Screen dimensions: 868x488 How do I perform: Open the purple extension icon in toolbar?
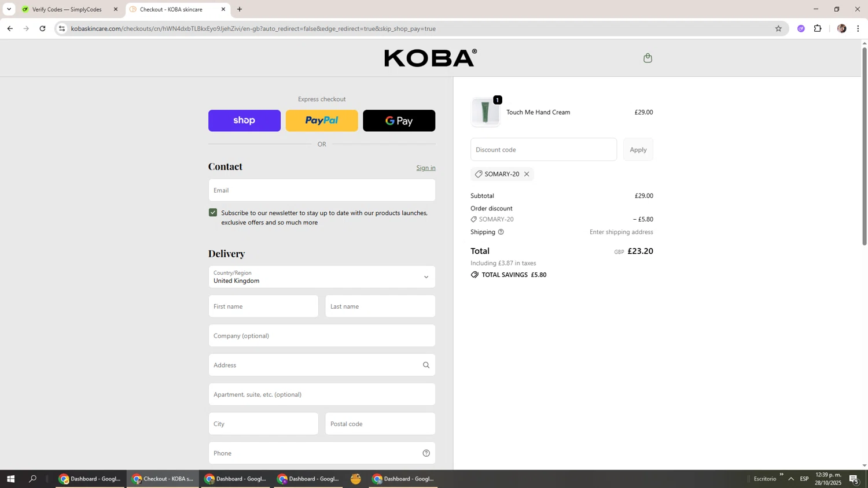[x=801, y=28]
